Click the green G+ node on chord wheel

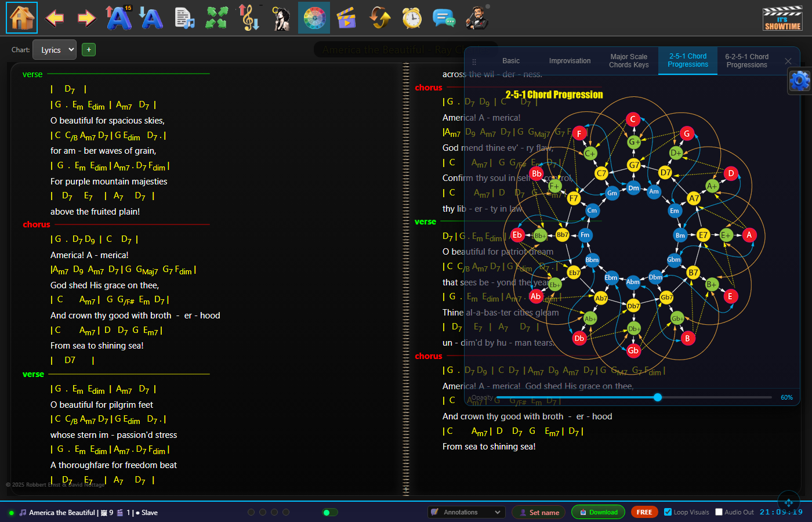(x=635, y=142)
